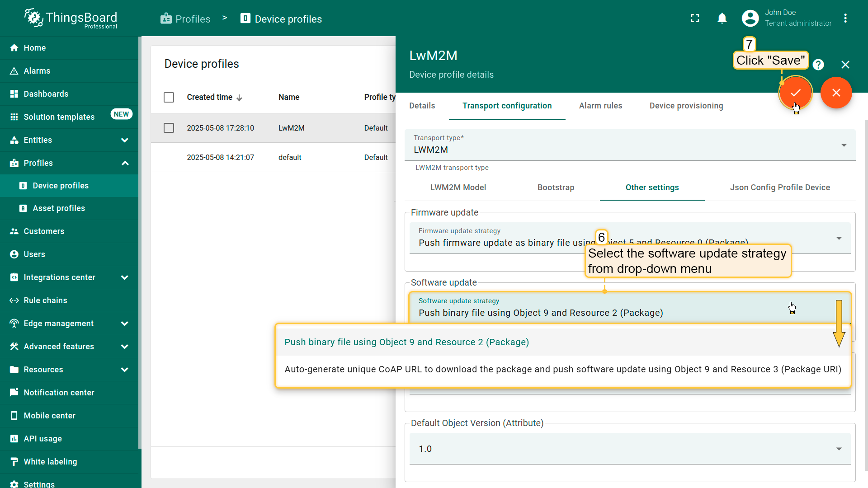Viewport: 868px width, 488px height.
Task: Tick the select-all checkbox in table header
Action: [169, 98]
